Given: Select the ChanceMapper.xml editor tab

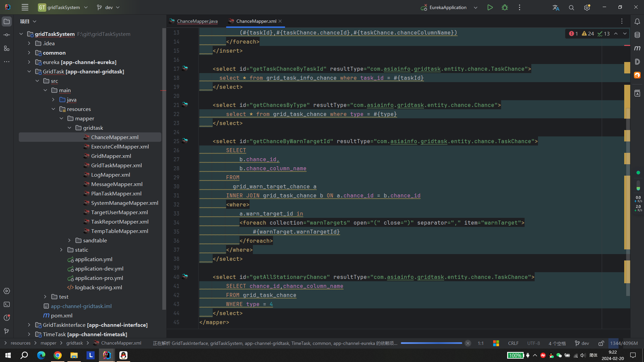Looking at the screenshot, I should [256, 21].
